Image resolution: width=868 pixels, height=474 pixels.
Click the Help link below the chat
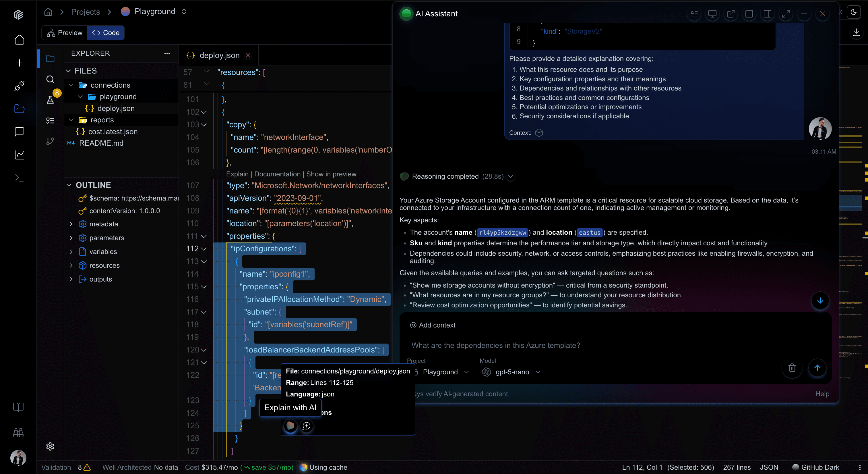(822, 394)
